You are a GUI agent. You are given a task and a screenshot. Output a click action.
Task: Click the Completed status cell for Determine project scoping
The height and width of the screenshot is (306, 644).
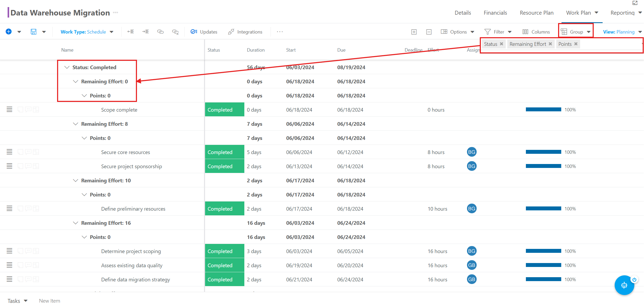224,251
